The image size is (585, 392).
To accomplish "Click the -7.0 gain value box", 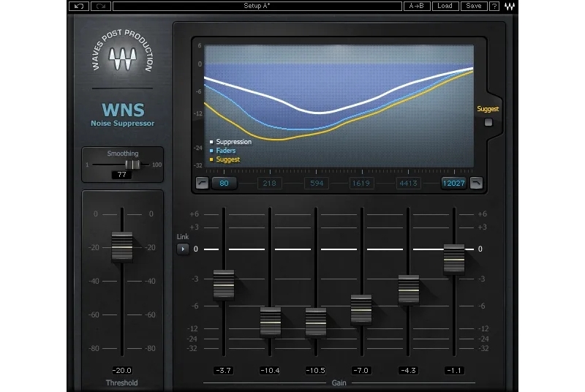I will tap(361, 370).
